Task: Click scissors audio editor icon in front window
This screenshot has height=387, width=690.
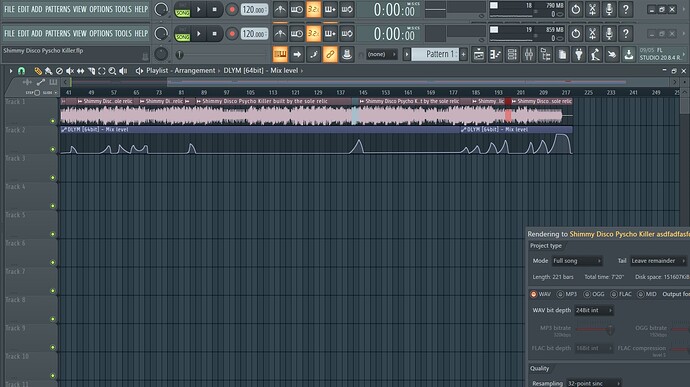Action: coord(592,33)
